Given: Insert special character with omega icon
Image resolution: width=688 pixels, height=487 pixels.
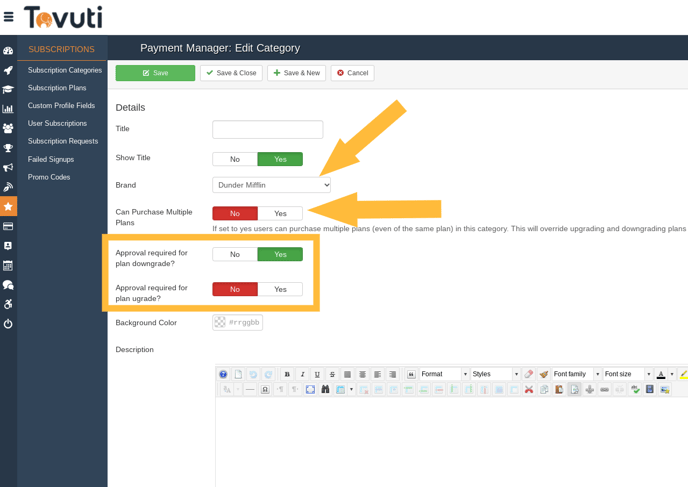Looking at the screenshot, I should (x=265, y=389).
